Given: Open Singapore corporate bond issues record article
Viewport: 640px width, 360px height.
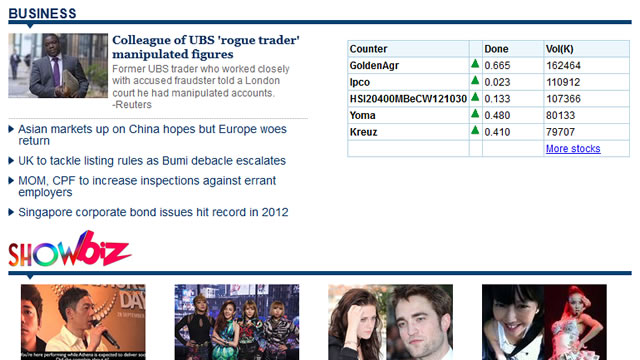Looking at the screenshot, I should point(153,212).
